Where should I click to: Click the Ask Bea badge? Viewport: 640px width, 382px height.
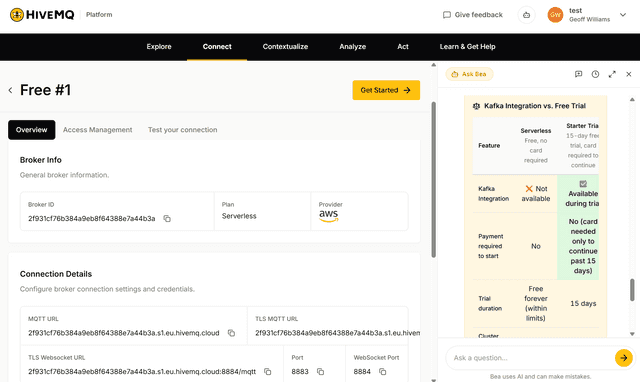coord(469,74)
